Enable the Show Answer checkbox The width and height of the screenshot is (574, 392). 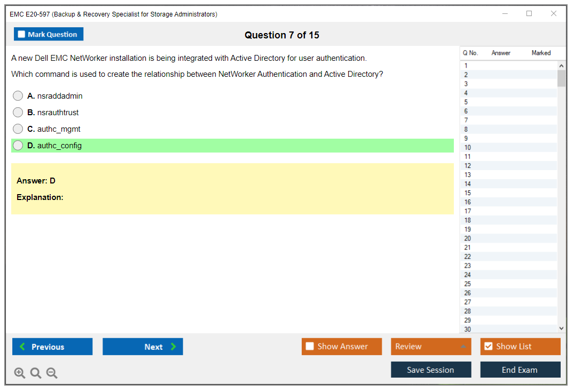(x=310, y=347)
